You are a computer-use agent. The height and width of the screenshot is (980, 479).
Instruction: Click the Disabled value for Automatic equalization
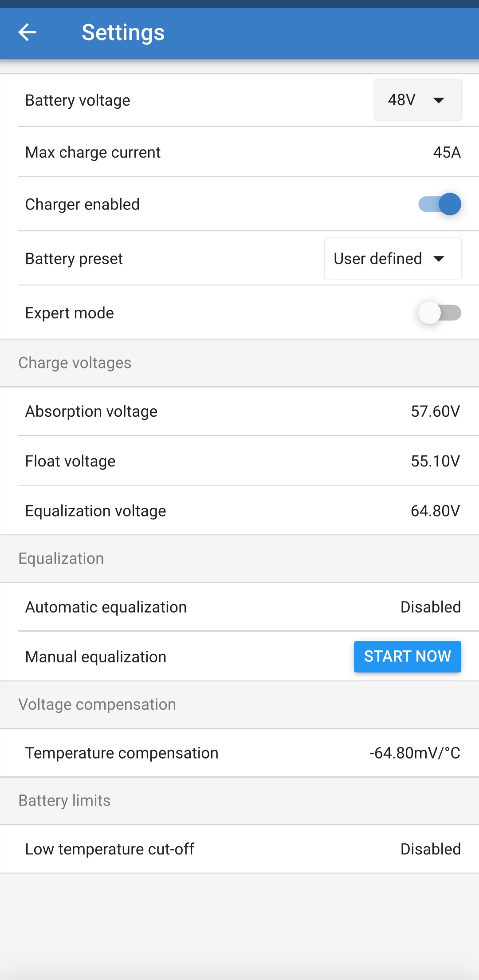(x=430, y=607)
